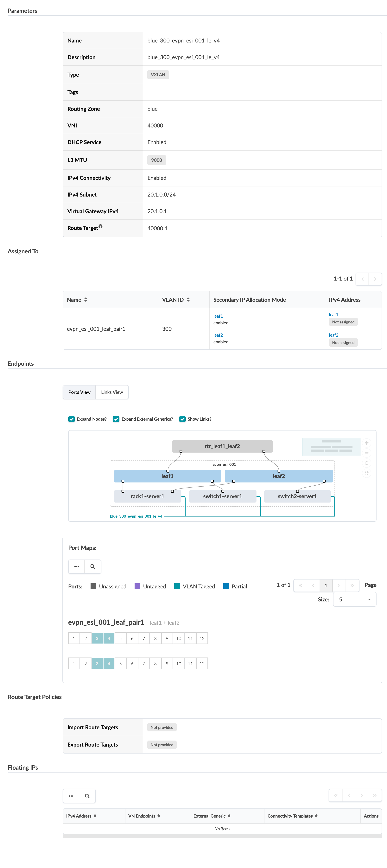Open the page Size dropdown
Viewport: 387px width, 868px height.
coord(354,599)
